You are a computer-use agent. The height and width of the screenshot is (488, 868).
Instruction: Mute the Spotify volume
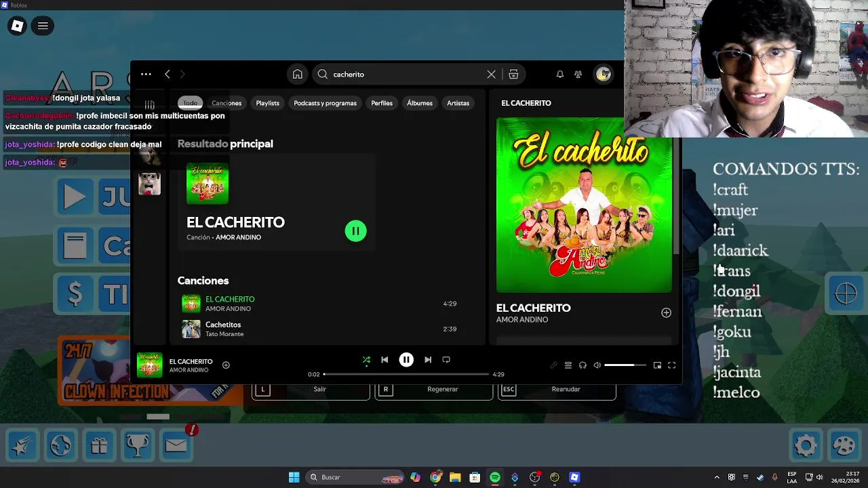point(597,365)
